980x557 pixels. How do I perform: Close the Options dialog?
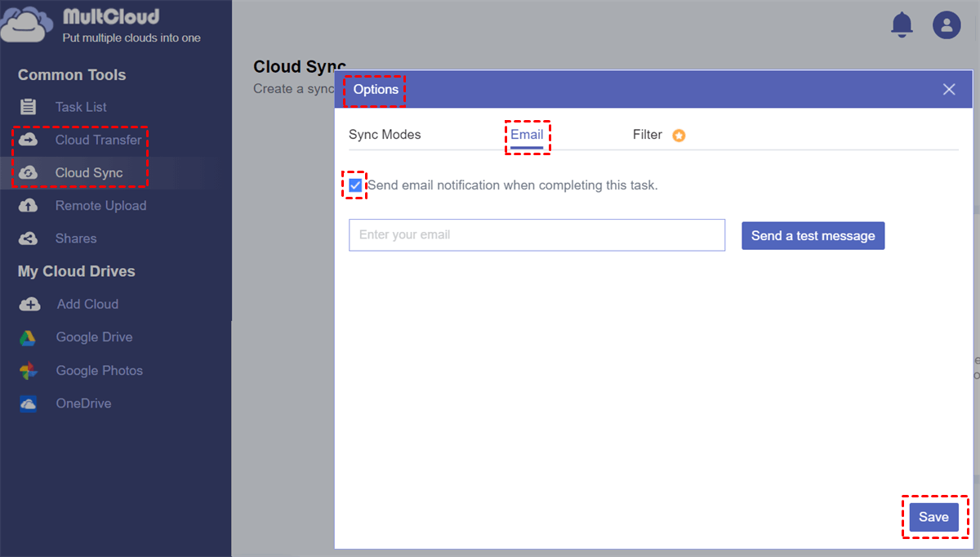949,90
